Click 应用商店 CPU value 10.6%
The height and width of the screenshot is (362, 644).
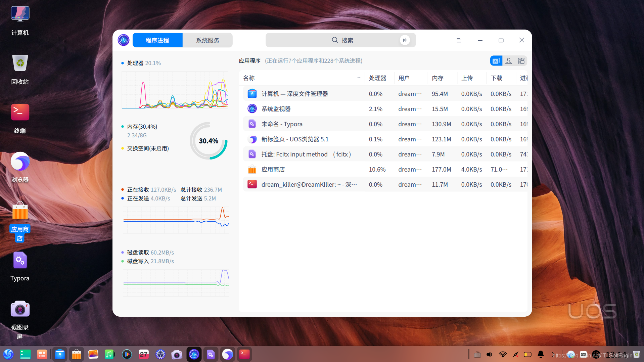[x=377, y=169]
